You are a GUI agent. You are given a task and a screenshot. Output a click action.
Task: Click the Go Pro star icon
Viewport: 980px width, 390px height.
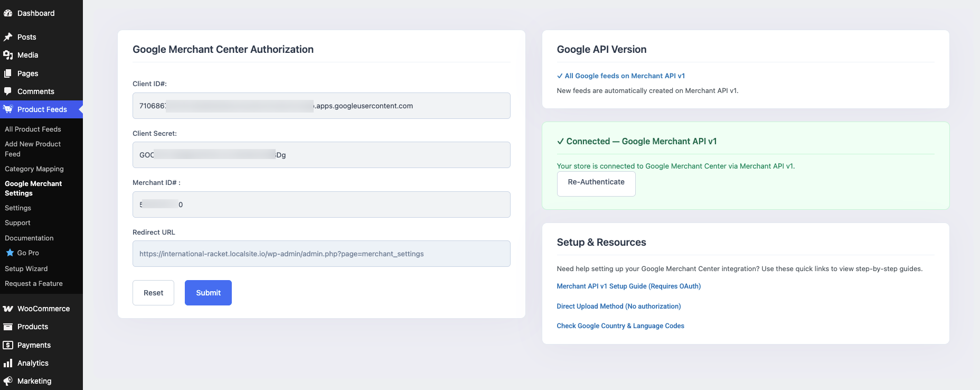(10, 253)
